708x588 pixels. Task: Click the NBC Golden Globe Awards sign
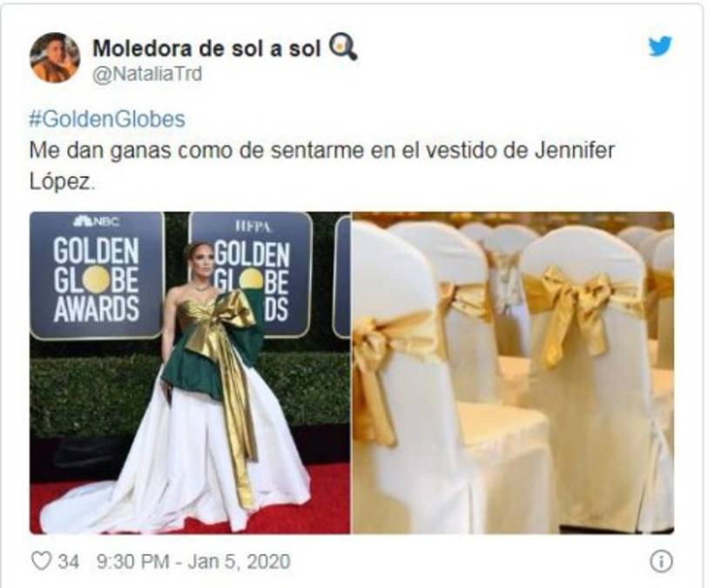point(96,274)
